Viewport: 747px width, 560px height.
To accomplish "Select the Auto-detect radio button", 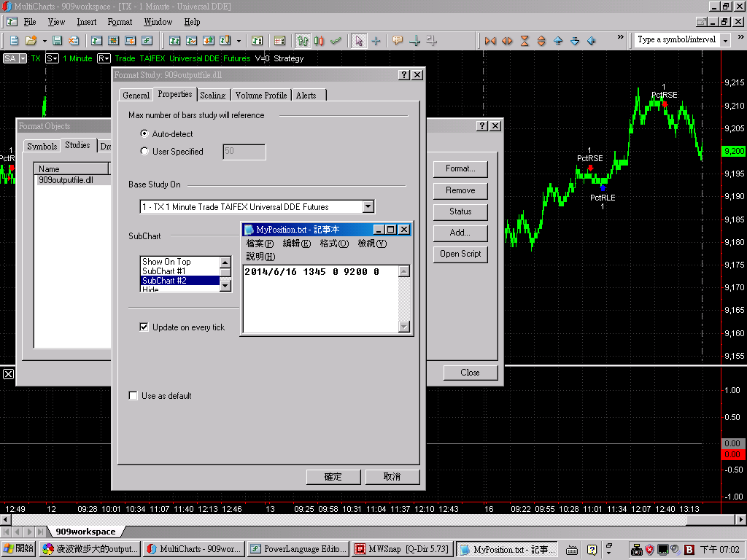I will 144,133.
